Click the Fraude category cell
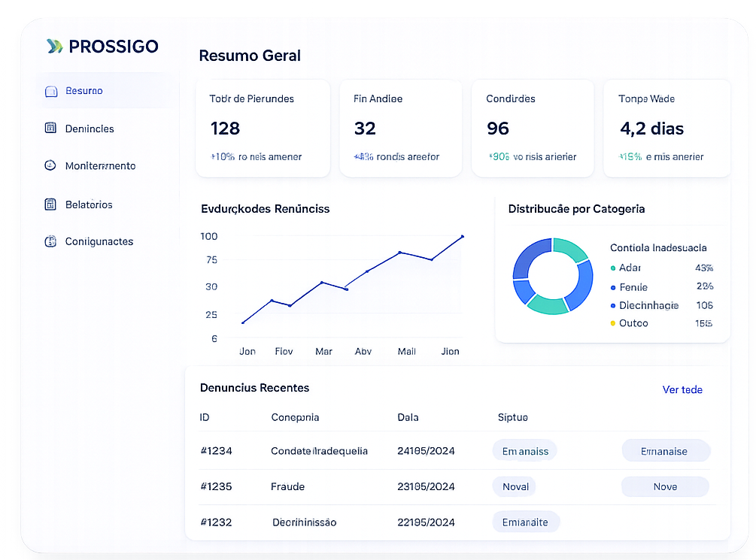Viewport: 756px width, 560px height. click(x=287, y=487)
